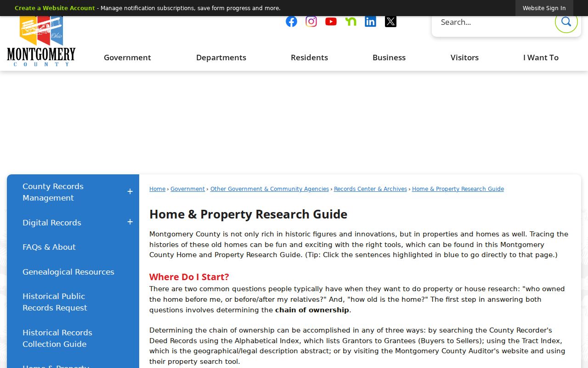Screen dimensions: 588x368
Task: Open the Residents menu
Action: point(309,57)
